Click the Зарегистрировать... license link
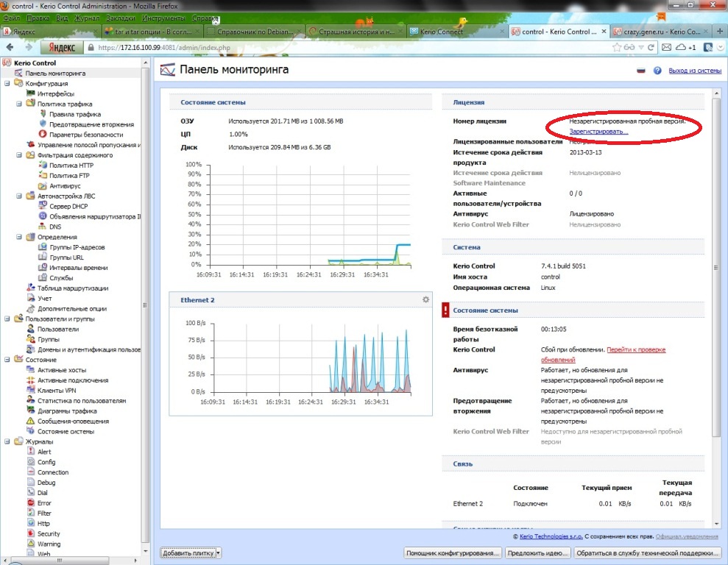Screen dimensions: 728x565 pyautogui.click(x=598, y=132)
